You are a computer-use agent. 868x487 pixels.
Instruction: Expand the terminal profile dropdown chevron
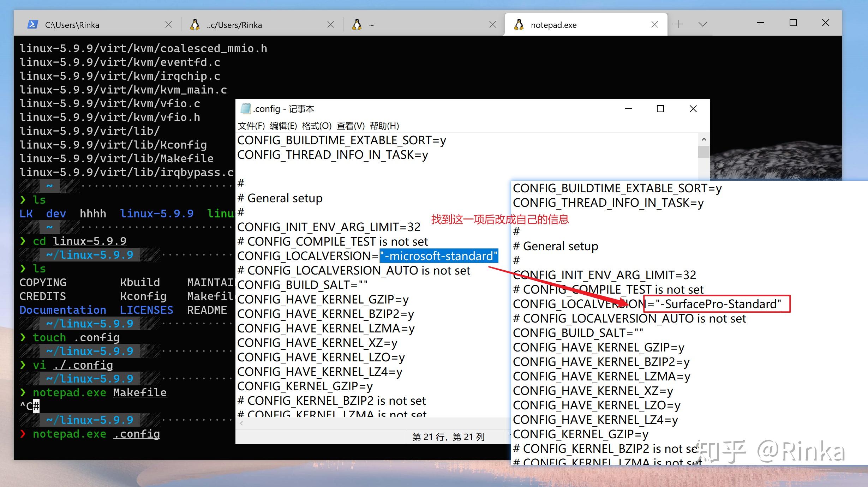702,24
